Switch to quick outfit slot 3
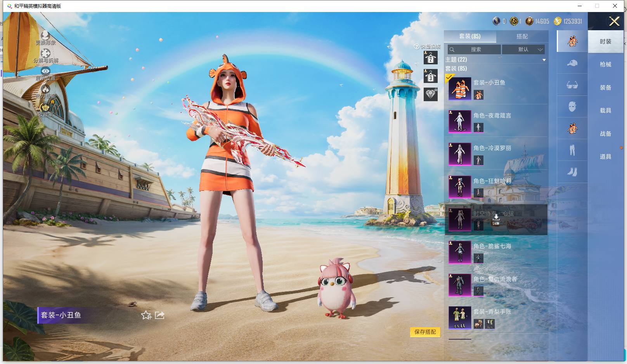627x364 pixels. (x=430, y=76)
